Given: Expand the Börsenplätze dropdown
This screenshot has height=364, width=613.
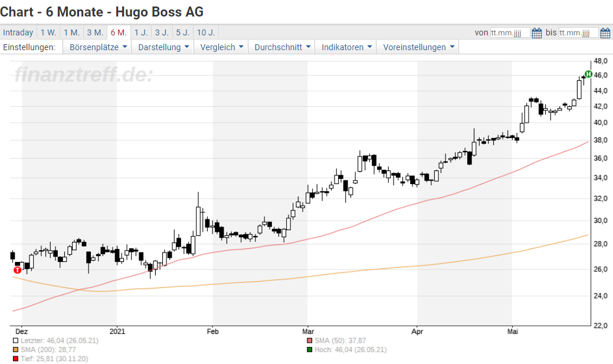Looking at the screenshot, I should (98, 47).
